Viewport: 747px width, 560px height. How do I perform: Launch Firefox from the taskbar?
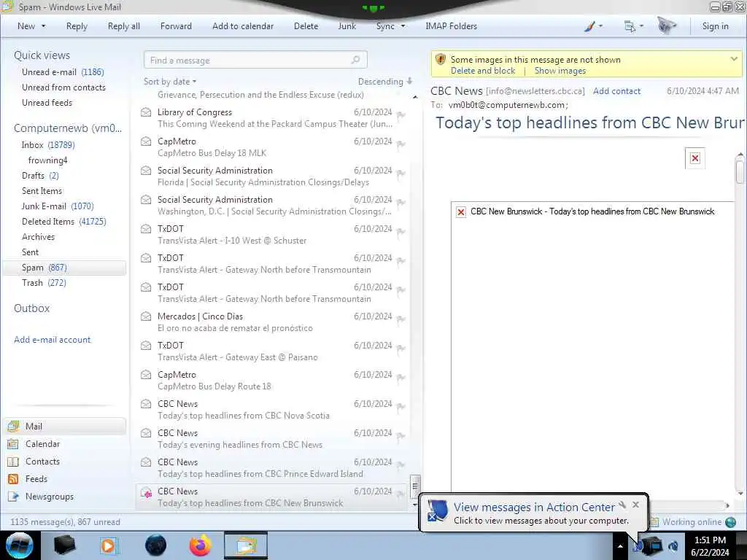tap(200, 545)
